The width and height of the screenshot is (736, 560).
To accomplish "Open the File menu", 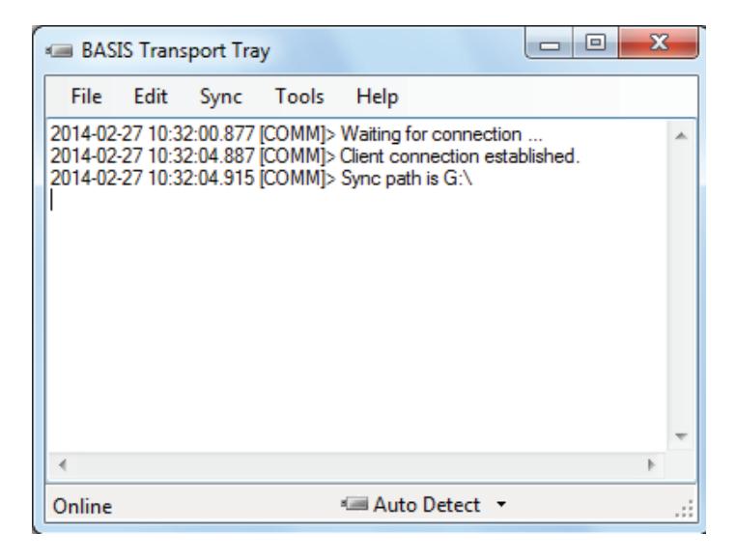I will coord(86,97).
